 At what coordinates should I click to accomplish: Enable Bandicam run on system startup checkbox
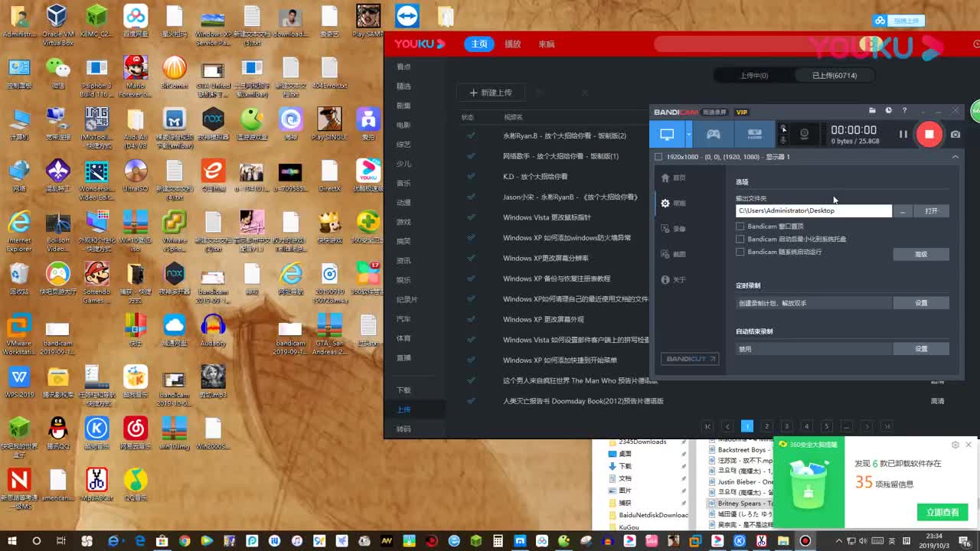click(x=740, y=252)
